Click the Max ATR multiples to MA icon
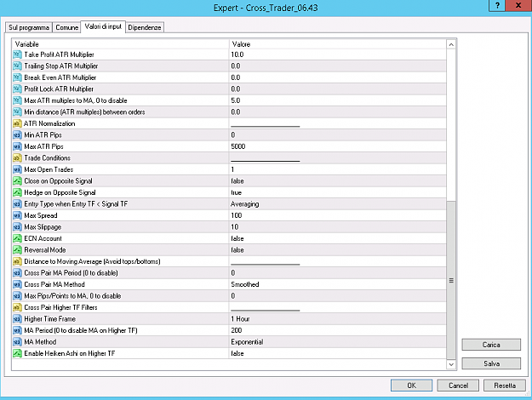This screenshot has height=400, width=532. point(17,100)
